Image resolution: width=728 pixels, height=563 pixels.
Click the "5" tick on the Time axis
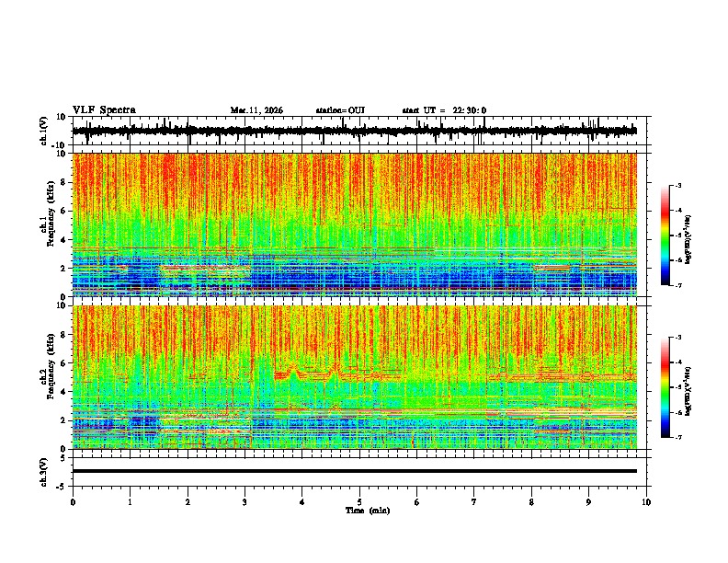359,502
